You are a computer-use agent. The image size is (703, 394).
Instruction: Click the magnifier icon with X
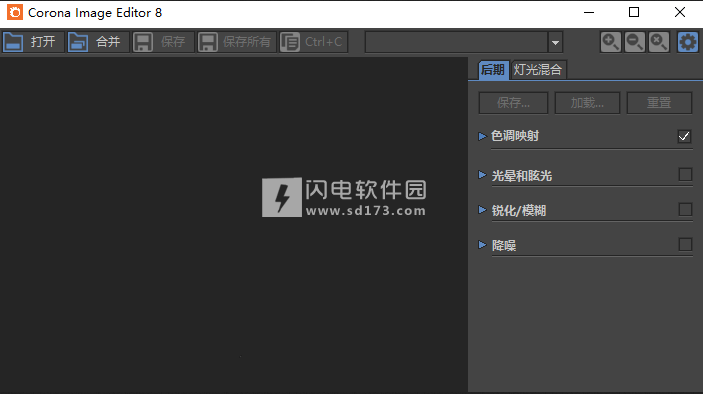pyautogui.click(x=659, y=42)
